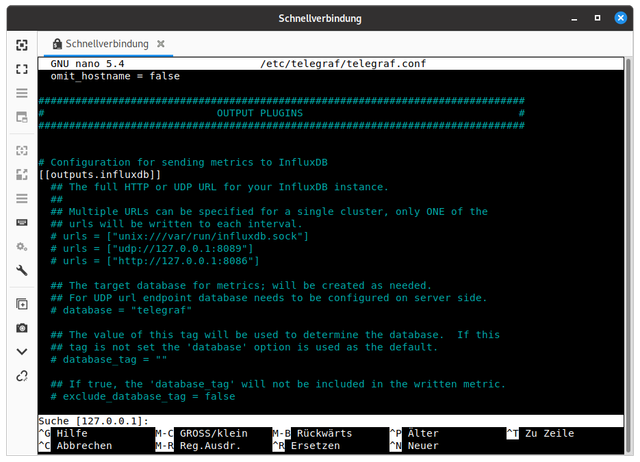Viewport: 640px width, 462px height.
Task: Click the [[outputs.influxdb]] line
Action: pyautogui.click(x=100, y=175)
